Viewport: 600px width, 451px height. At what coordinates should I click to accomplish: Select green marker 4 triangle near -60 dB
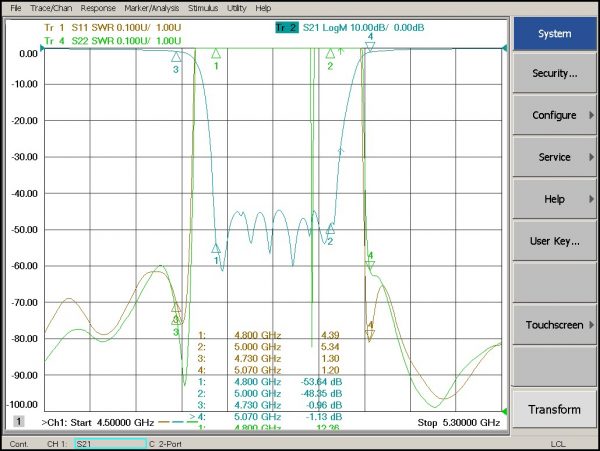[x=370, y=266]
